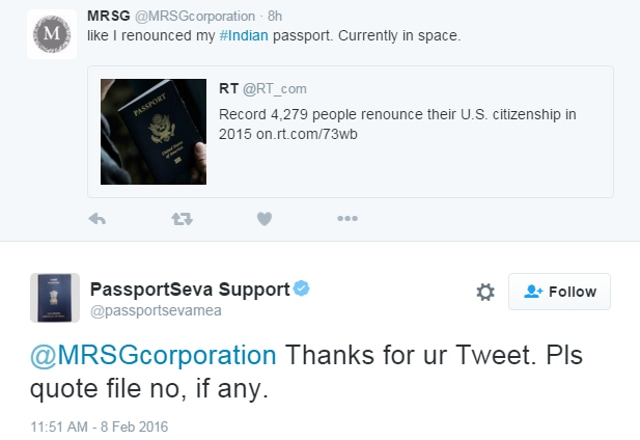Click the MRSG profile avatar

[x=52, y=34]
